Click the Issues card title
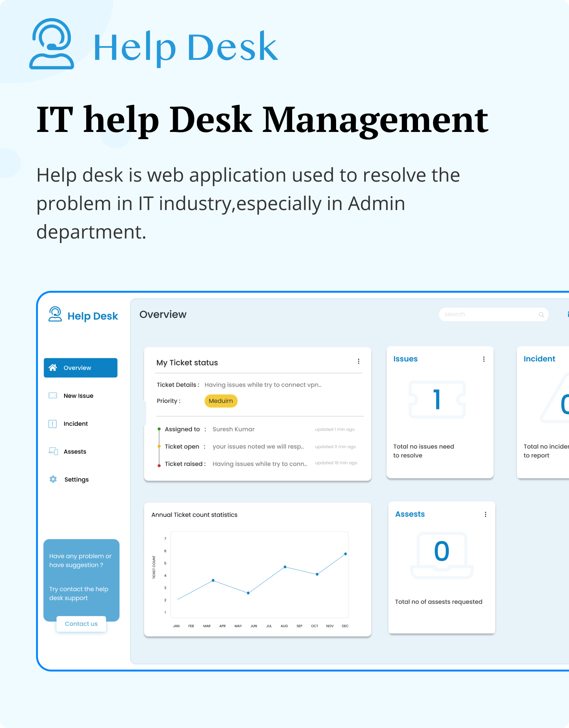569x728 pixels. 405,359
